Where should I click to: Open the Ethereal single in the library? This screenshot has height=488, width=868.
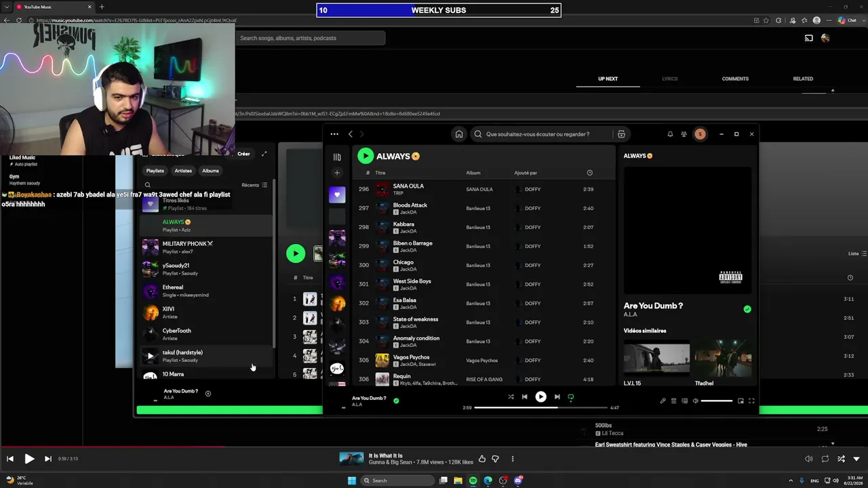pyautogui.click(x=206, y=290)
